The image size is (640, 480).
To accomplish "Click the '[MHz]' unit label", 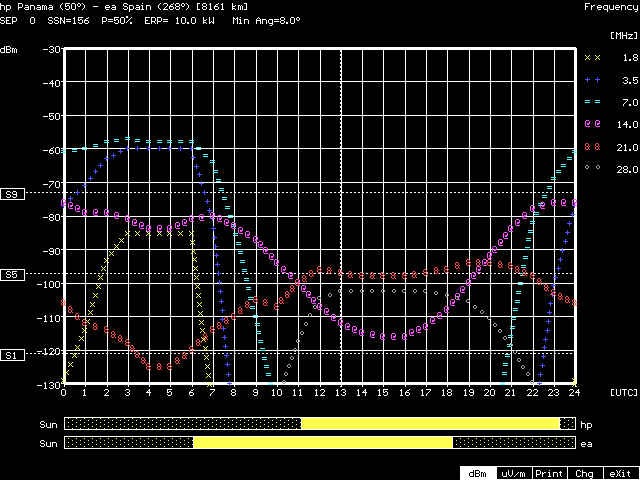I will click(x=624, y=36).
